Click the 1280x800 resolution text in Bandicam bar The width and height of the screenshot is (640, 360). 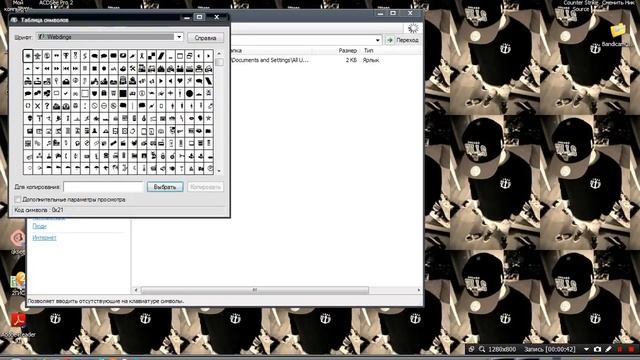point(502,349)
